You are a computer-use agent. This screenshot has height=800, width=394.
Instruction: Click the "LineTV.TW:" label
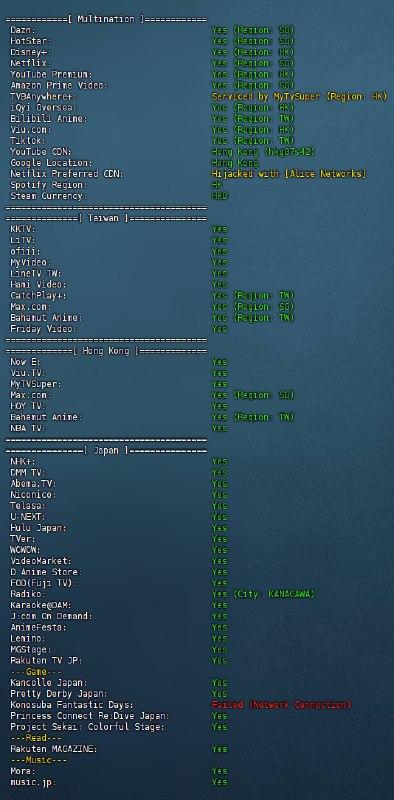pyautogui.click(x=36, y=273)
